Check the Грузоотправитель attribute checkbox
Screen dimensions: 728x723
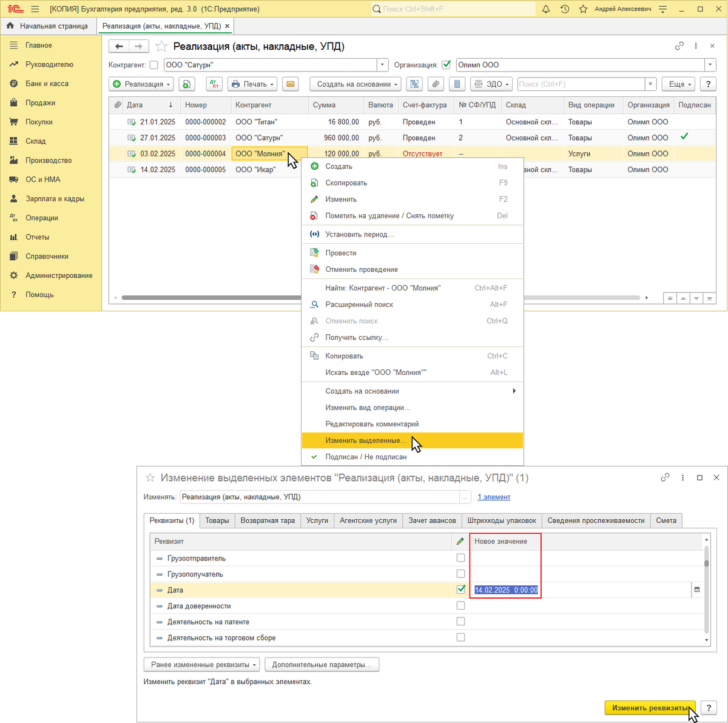460,558
